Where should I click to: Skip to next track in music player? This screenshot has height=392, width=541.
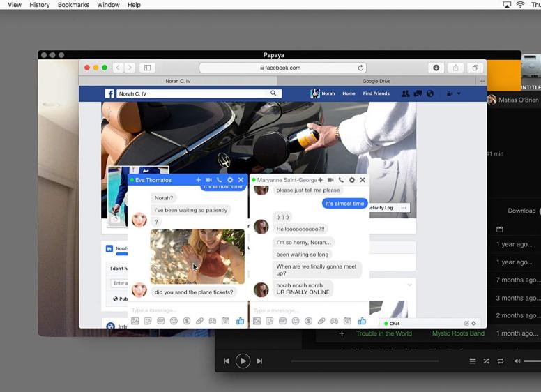259,361
